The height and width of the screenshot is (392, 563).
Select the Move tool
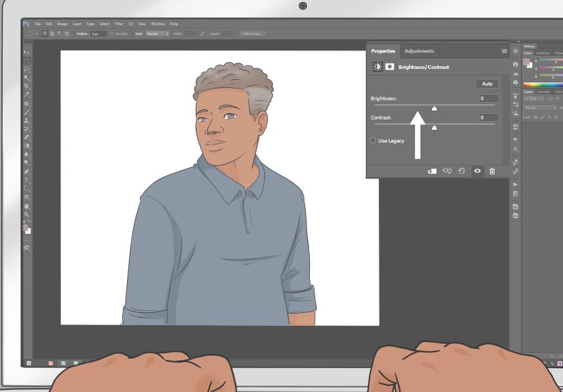pyautogui.click(x=27, y=52)
